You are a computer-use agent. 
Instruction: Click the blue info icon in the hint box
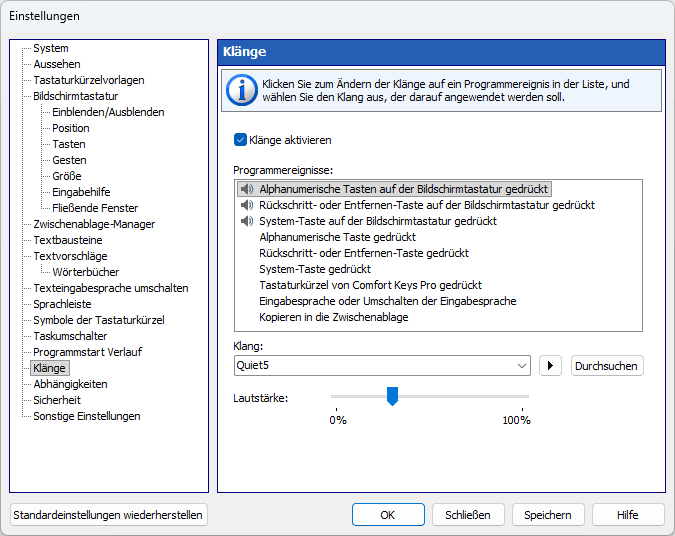242,90
